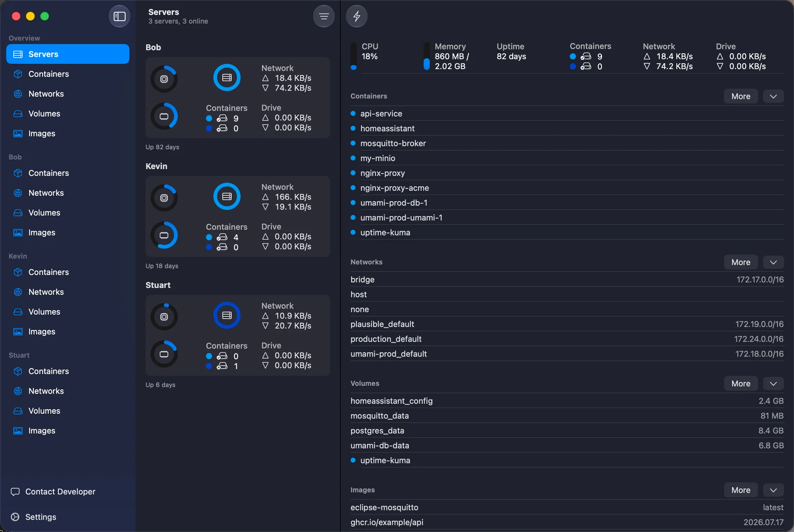
Task: Select Servers in the Overview sidebar
Action: click(x=68, y=54)
